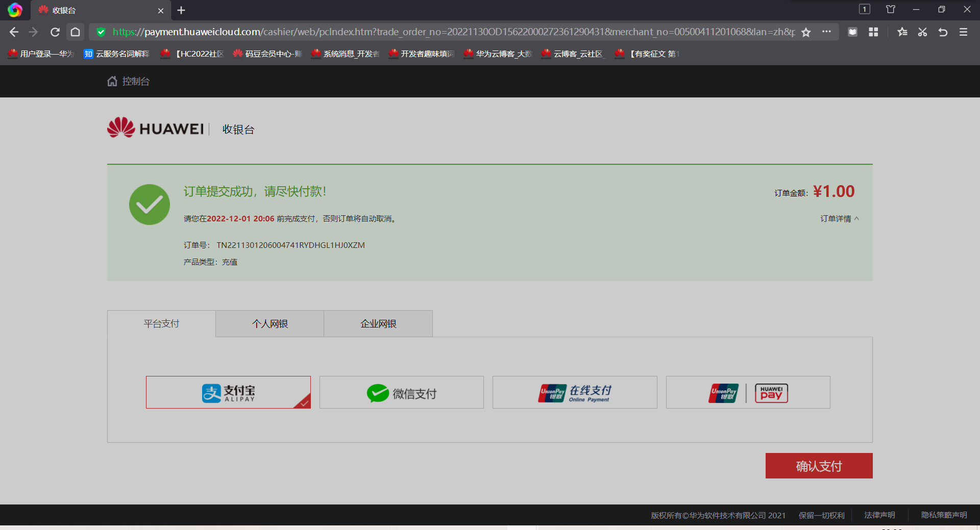This screenshot has width=980, height=530.
Task: Open the 云服务名词解释 bookmark
Action: pyautogui.click(x=116, y=54)
